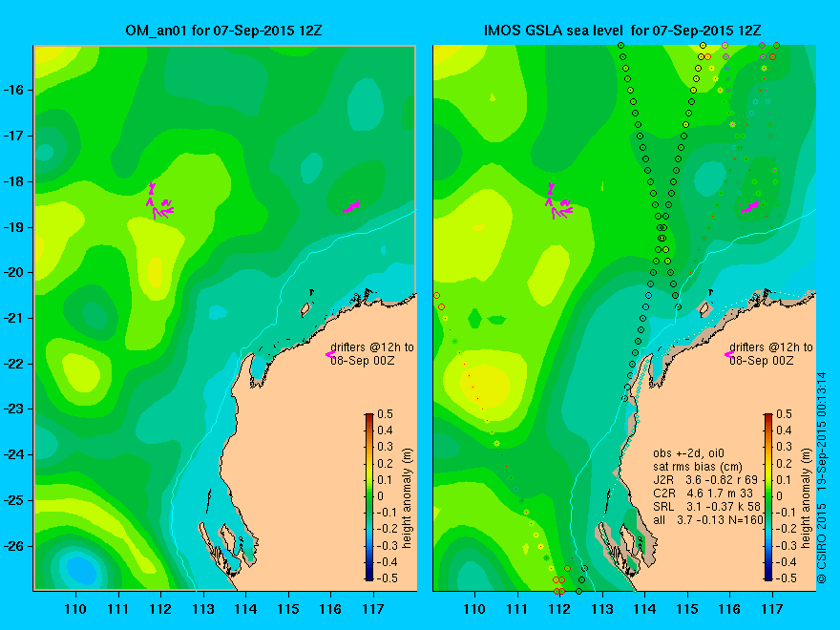Viewport: 840px width, 630px height.
Task: Click the '© CSIRO 2015' copyright timestamp text
Action: (x=822, y=478)
